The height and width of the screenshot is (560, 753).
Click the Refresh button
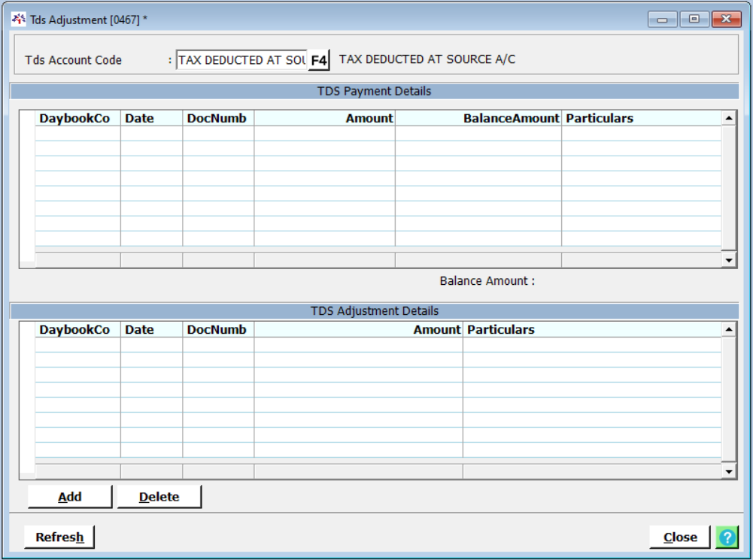coord(59,537)
